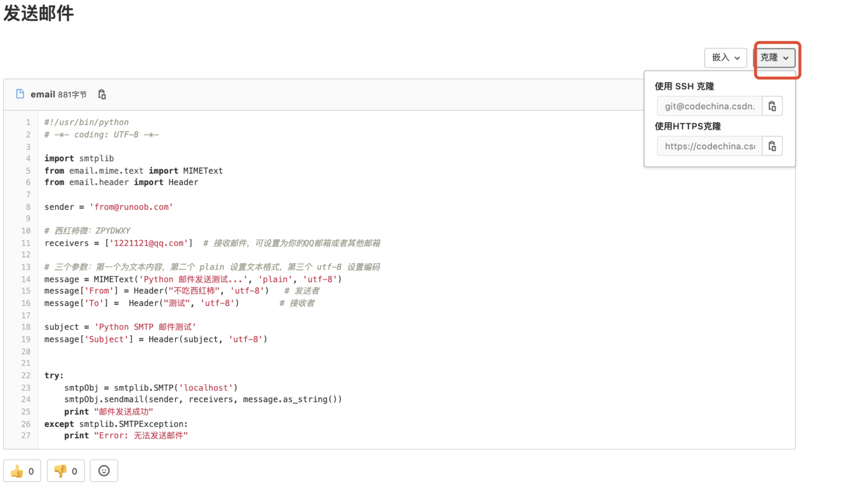Click the sender email string on line 8
Image resolution: width=868 pixels, height=496 pixels.
[x=131, y=207]
